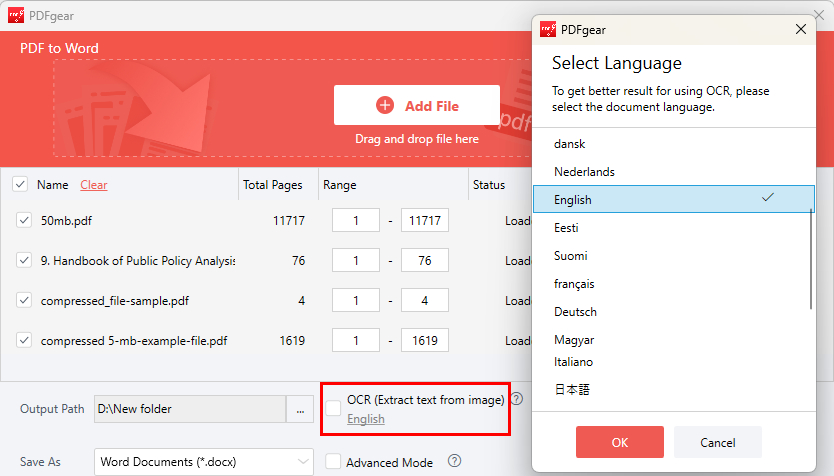Uncheck the 50mb.pdf file checkbox
This screenshot has height=476, width=834.
23,220
